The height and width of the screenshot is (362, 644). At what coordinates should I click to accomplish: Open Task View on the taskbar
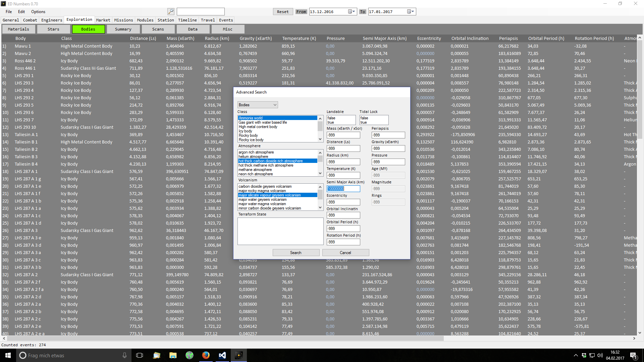pos(140,355)
